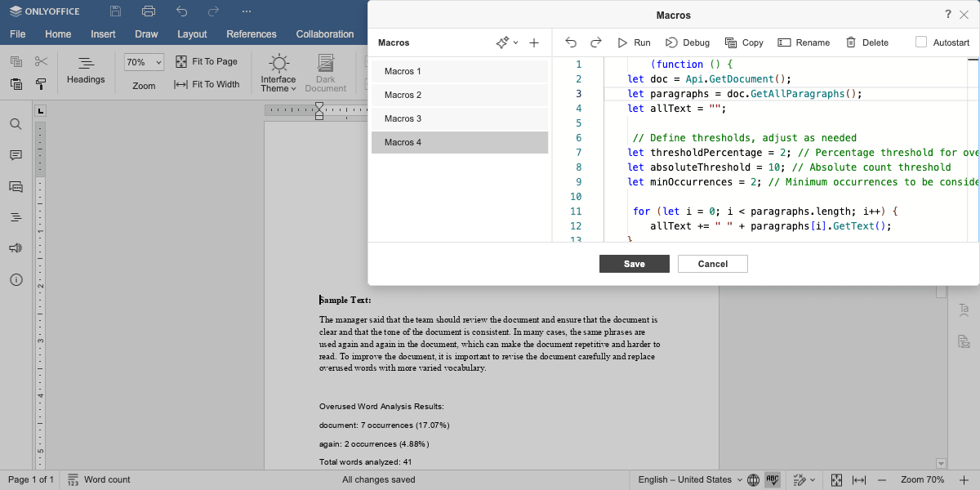980x490 pixels.
Task: Click scroll-down arrow of document scrollbar
Action: coord(941,464)
